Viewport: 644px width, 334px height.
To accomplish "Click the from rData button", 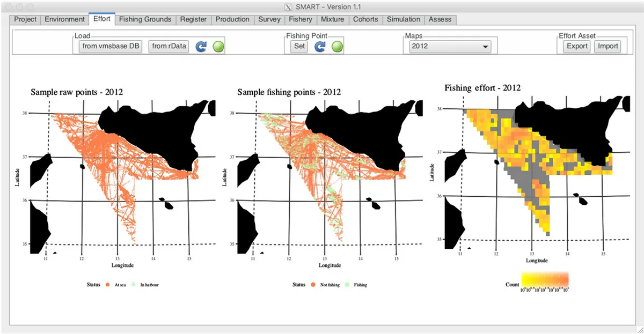I will pos(169,47).
